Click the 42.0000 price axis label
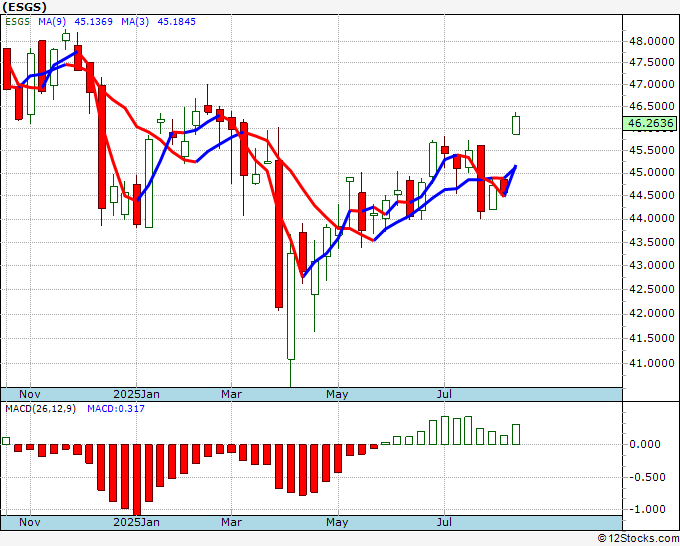 (651, 314)
